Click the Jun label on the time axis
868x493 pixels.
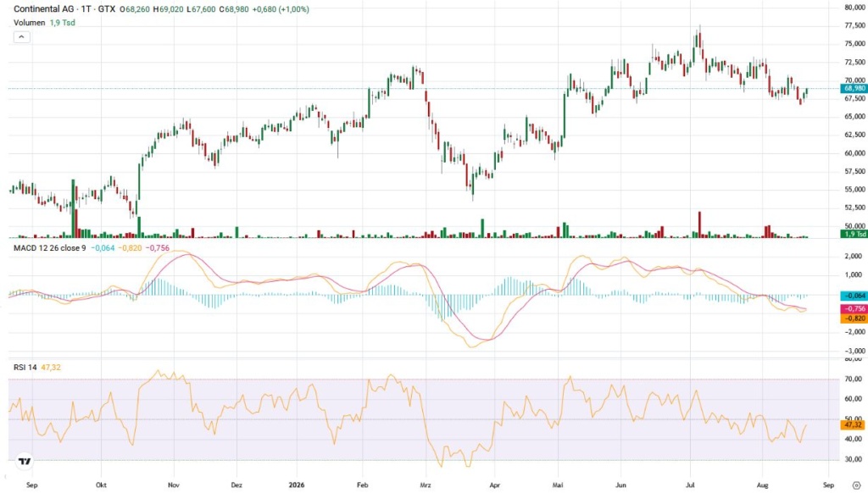pos(621,485)
